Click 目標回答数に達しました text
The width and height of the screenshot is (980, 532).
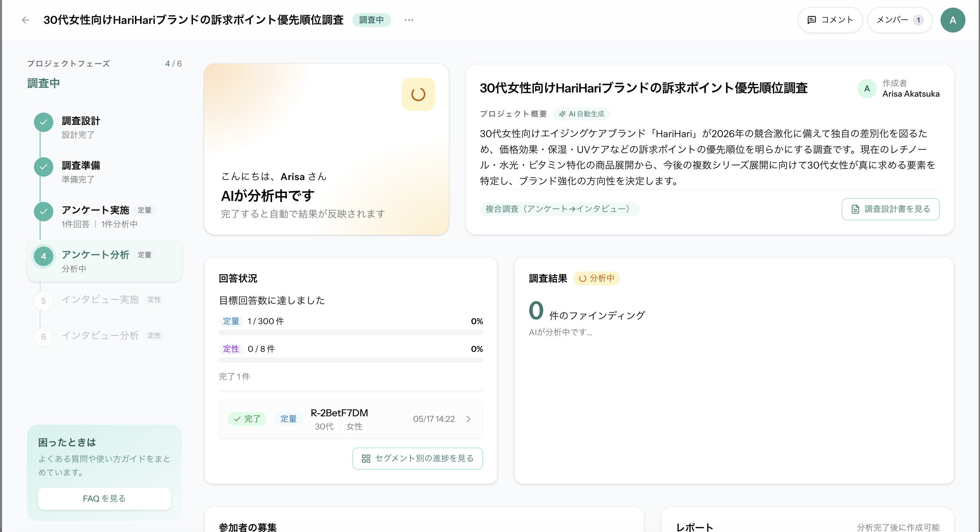coord(272,301)
